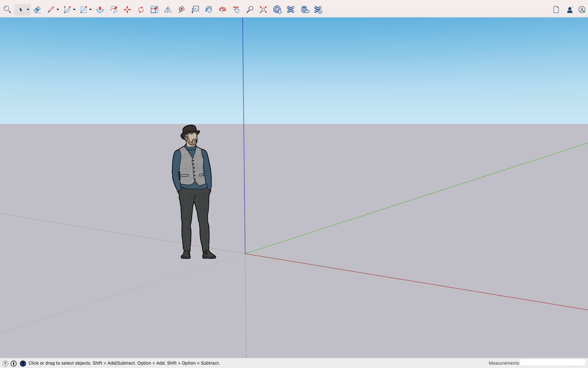Select the Text label tool
This screenshot has height=368, width=588.
pyautogui.click(x=195, y=10)
